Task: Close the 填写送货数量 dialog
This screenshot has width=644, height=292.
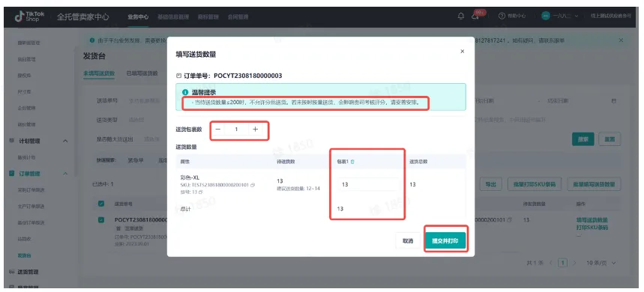Action: pos(462,51)
